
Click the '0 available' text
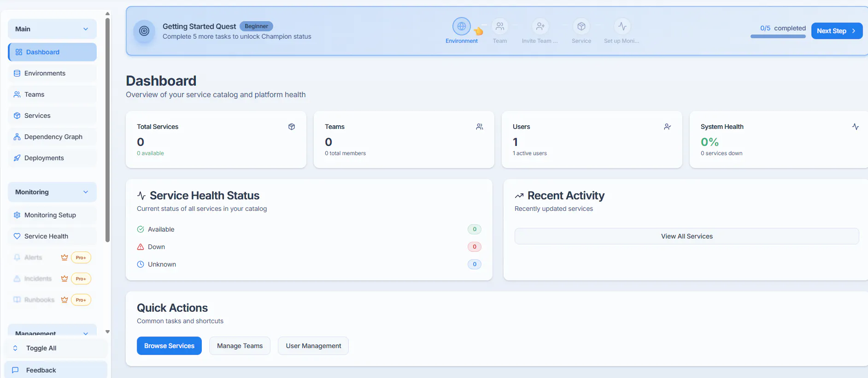coord(150,153)
